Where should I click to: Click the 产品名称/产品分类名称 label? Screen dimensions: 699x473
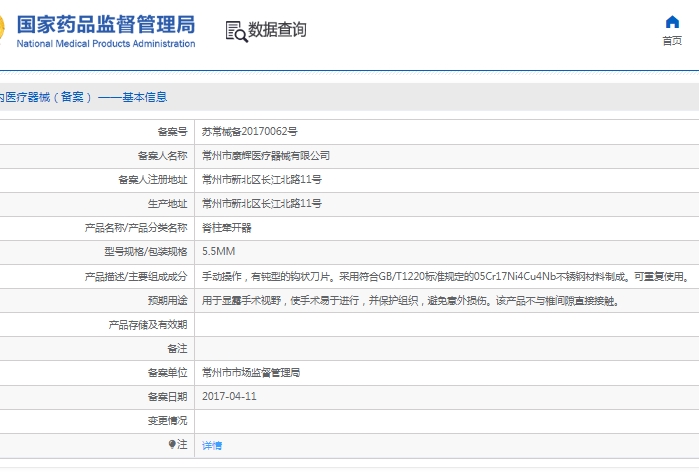tap(136, 228)
